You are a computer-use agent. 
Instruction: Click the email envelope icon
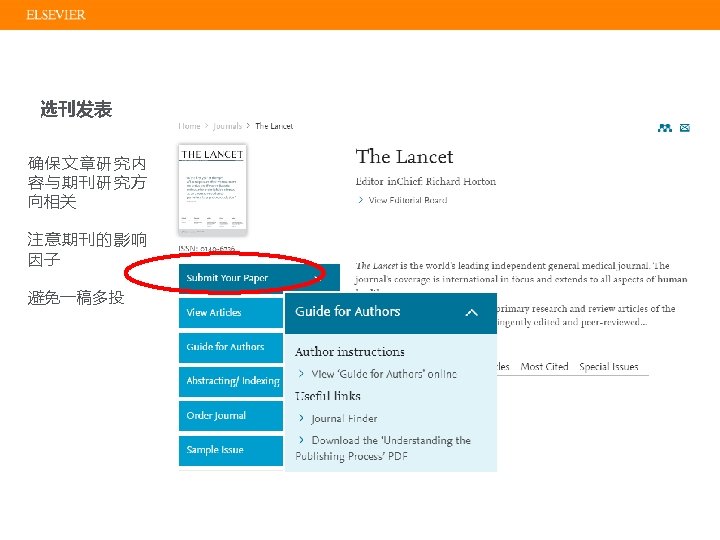pyautogui.click(x=685, y=128)
